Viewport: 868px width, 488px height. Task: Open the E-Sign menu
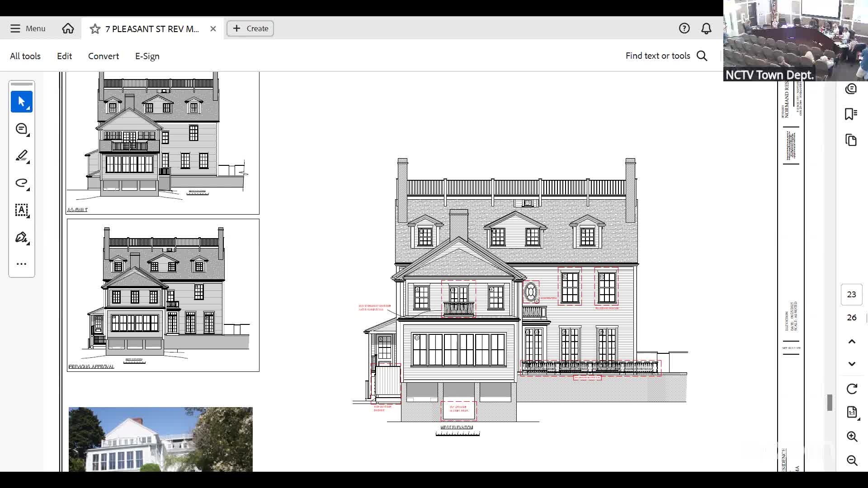(147, 56)
